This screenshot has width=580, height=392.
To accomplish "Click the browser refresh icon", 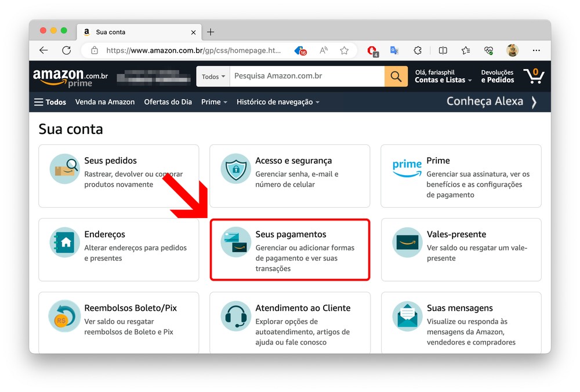I will (x=67, y=50).
